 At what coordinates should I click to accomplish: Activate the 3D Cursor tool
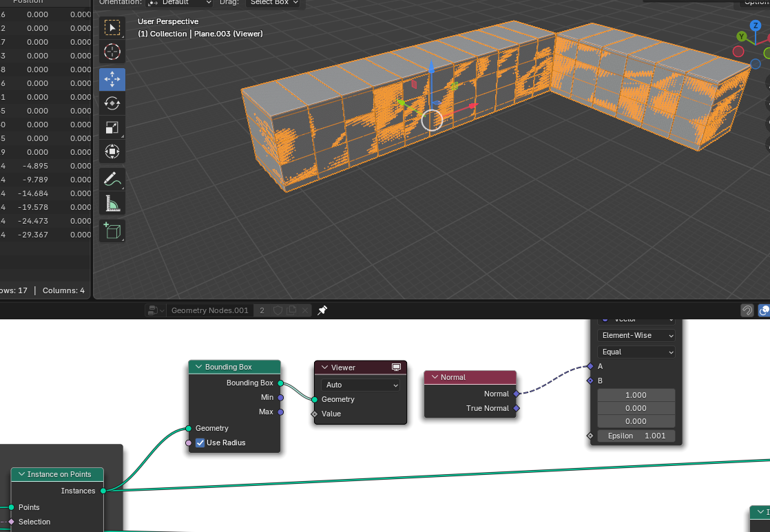coord(112,52)
